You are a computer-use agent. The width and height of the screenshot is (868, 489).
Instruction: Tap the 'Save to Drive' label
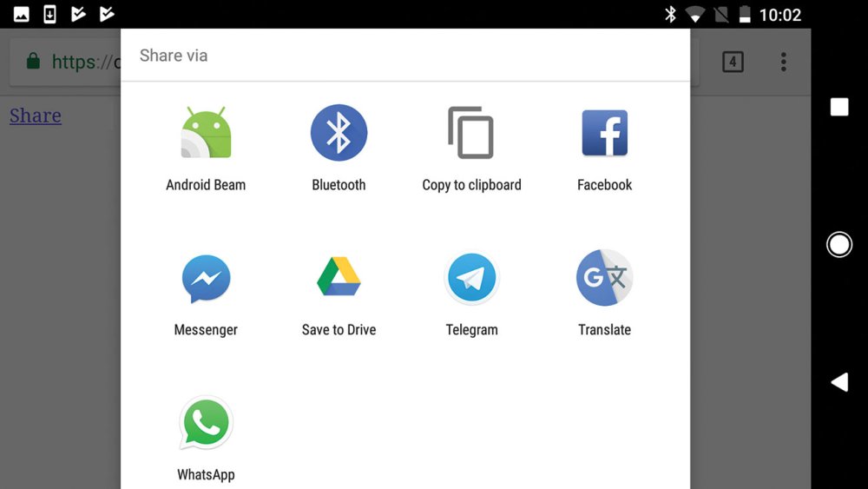(339, 330)
